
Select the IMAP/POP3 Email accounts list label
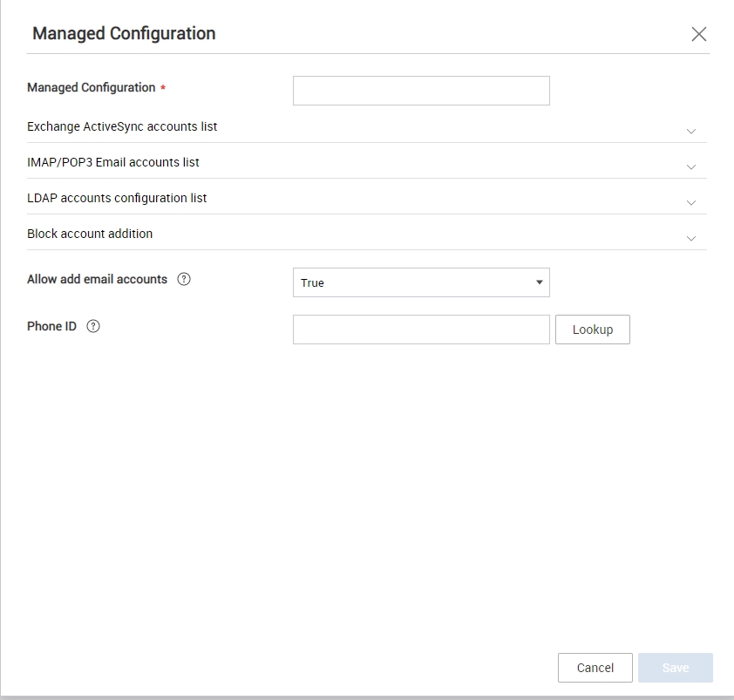point(113,162)
